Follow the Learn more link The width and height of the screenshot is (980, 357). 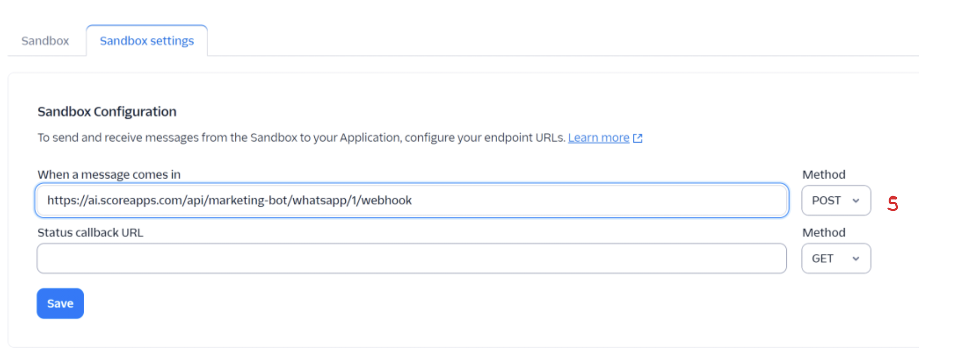click(x=598, y=138)
